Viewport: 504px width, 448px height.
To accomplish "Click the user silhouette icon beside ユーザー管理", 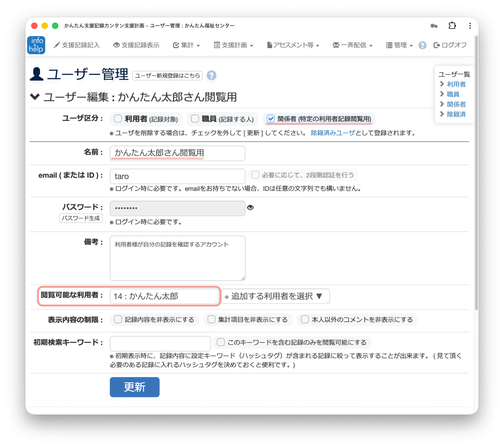I will point(37,74).
